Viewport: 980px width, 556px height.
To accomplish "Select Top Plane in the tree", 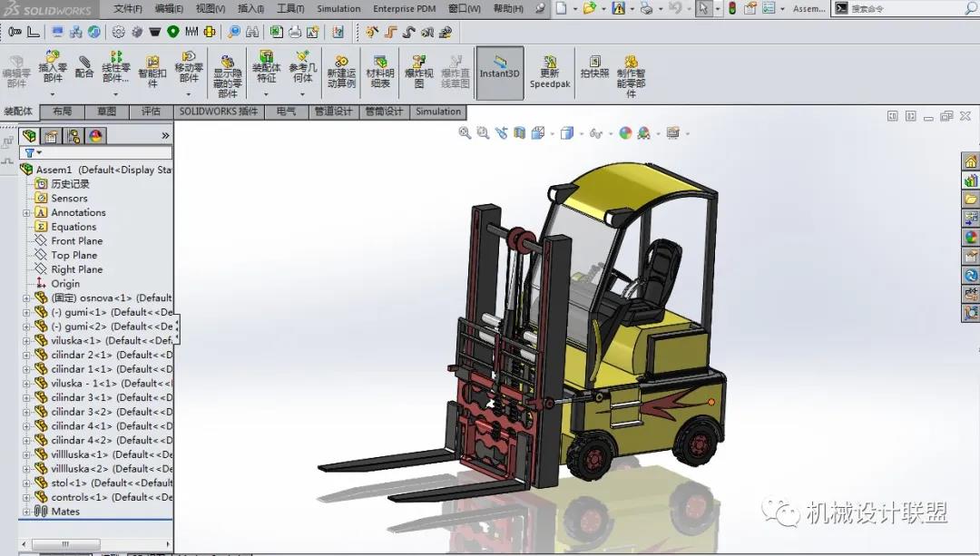I will tap(74, 256).
